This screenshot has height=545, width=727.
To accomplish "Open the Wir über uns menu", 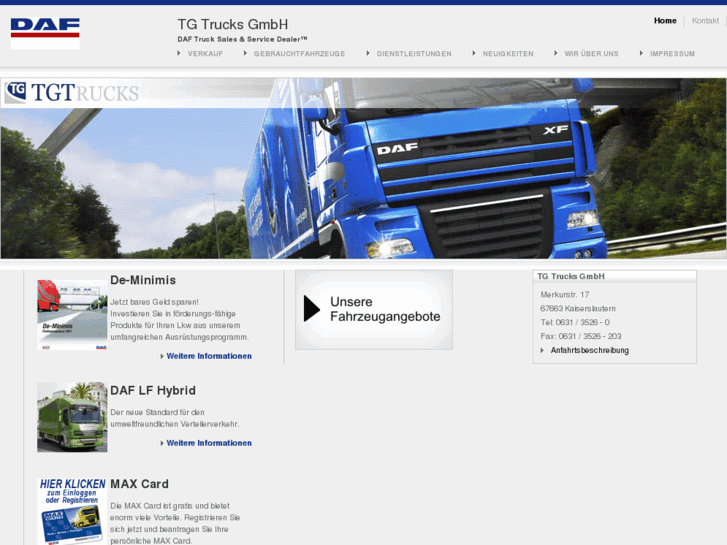I will [591, 54].
